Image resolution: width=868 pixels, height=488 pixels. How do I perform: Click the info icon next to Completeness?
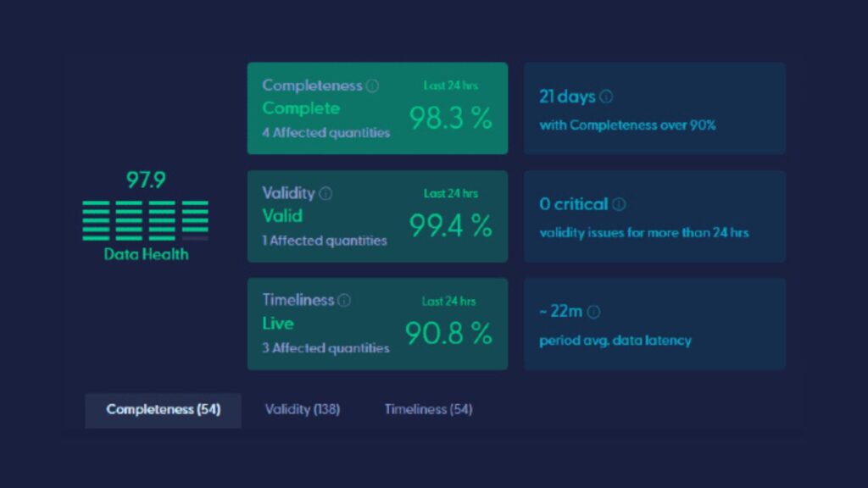(372, 86)
